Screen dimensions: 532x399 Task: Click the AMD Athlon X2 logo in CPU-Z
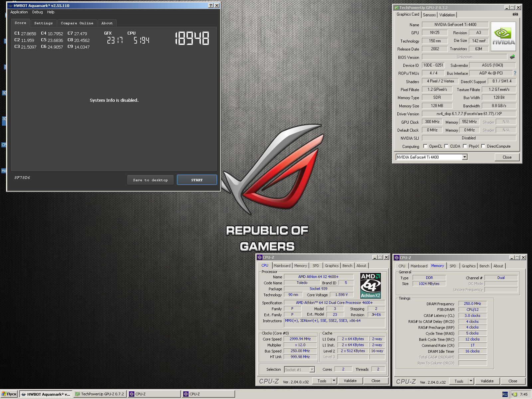click(371, 286)
